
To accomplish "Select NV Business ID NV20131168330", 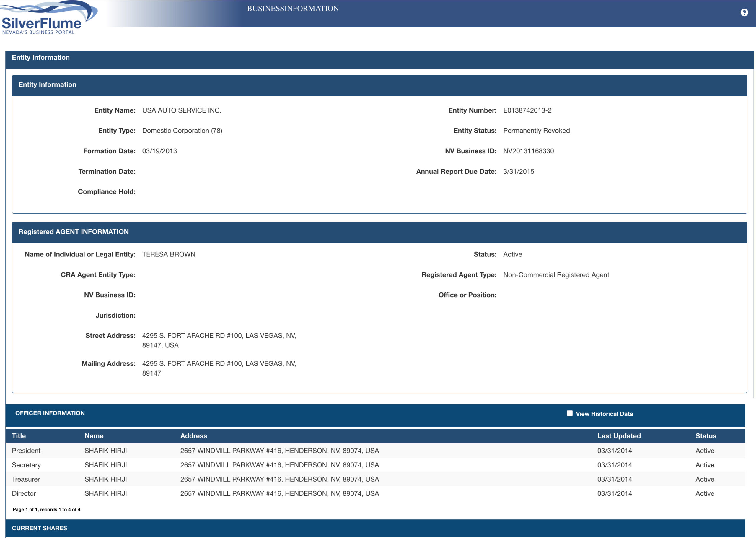I will (x=529, y=151).
